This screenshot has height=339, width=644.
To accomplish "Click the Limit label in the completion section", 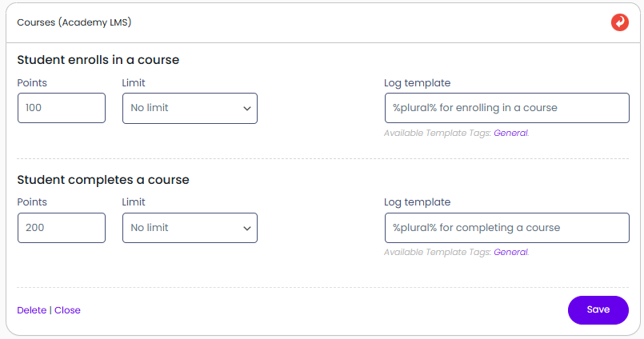I will tap(134, 202).
